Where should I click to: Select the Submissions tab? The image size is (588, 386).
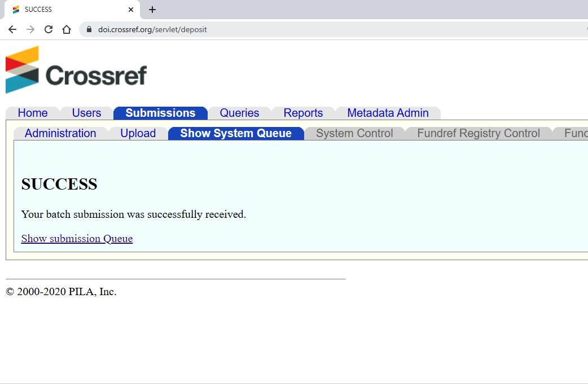[160, 113]
